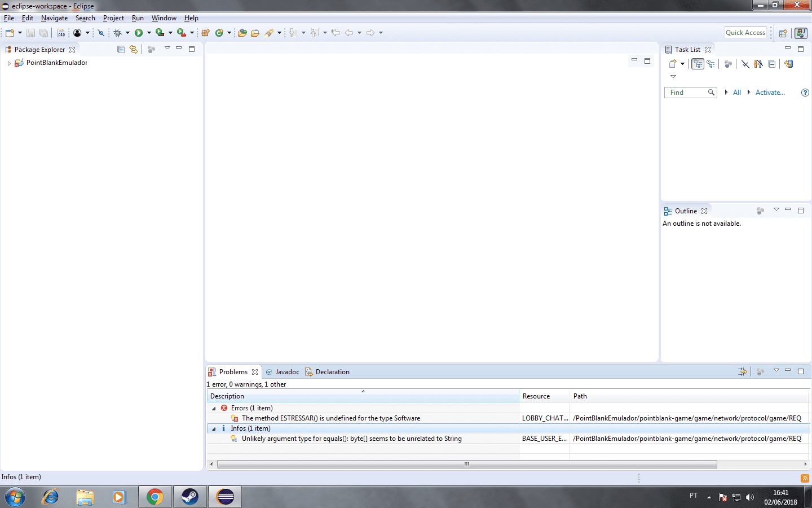Toggle Link with Editor in Package Explorer
Image resolution: width=812 pixels, height=508 pixels.
134,49
